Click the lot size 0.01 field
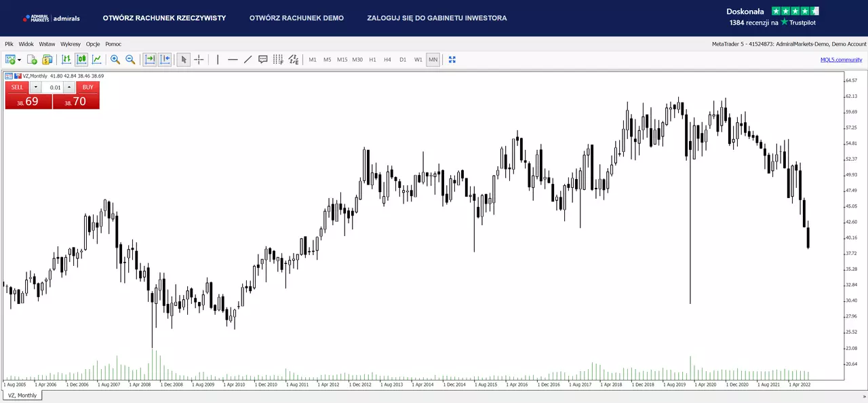Screen dimensions: 868x403 point(53,88)
